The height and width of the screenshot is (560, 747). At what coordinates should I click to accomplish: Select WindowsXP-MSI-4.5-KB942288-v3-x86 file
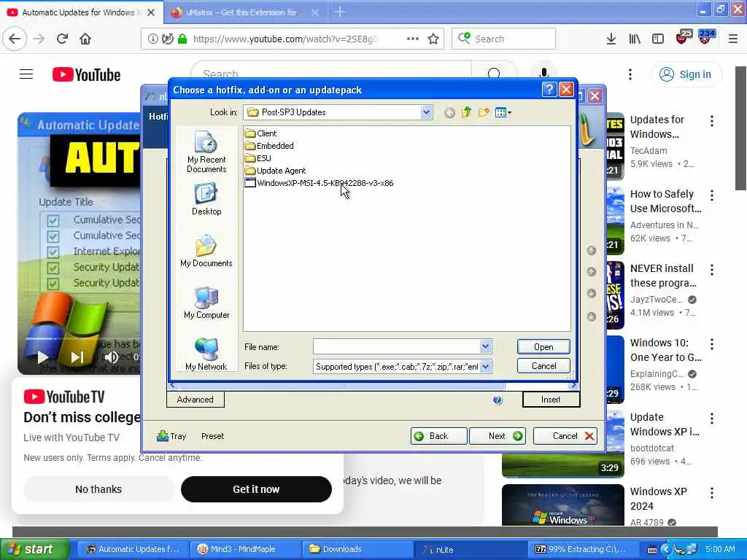[x=320, y=183]
